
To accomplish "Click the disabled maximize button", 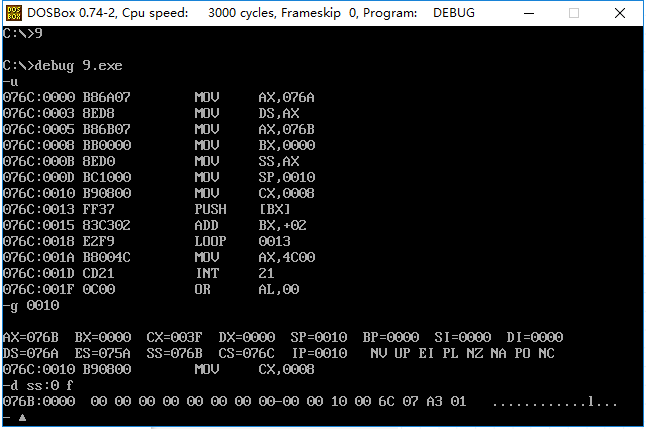I will (574, 13).
